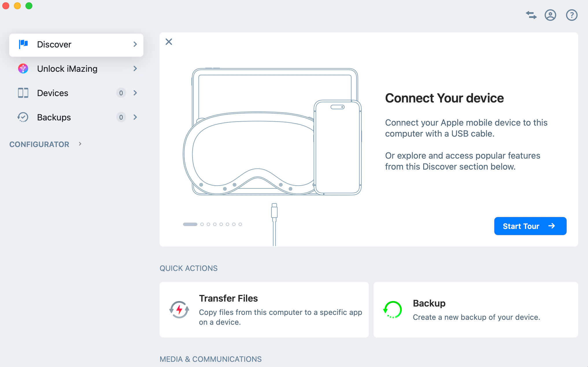
Task: Click the Devices count badge
Action: (121, 93)
